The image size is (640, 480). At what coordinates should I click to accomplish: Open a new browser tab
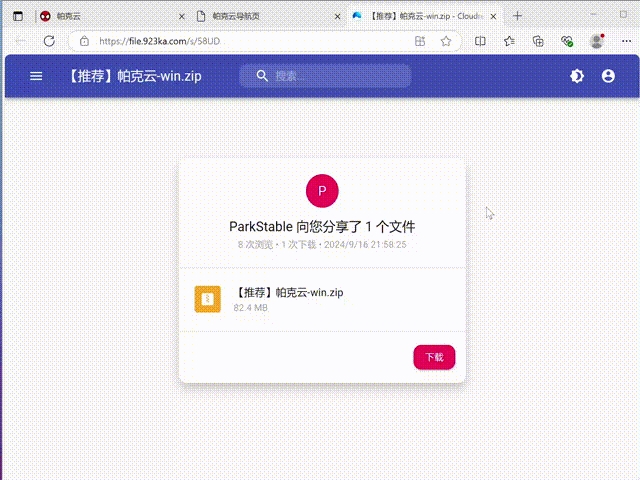(x=516, y=16)
